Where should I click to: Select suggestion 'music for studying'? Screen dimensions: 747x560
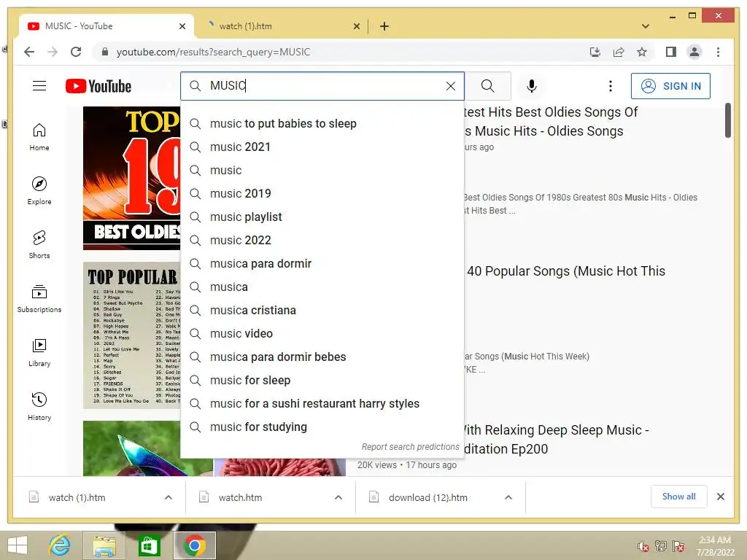pyautogui.click(x=322, y=427)
